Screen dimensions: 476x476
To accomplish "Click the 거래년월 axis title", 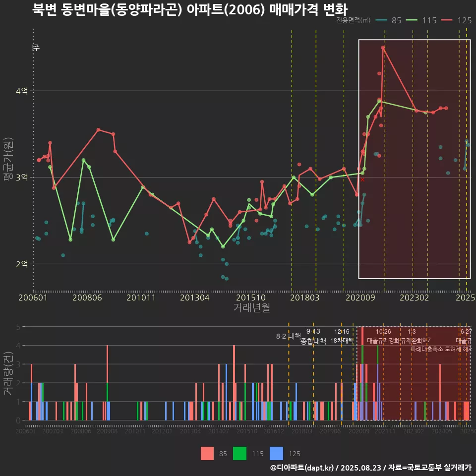I will point(251,308).
